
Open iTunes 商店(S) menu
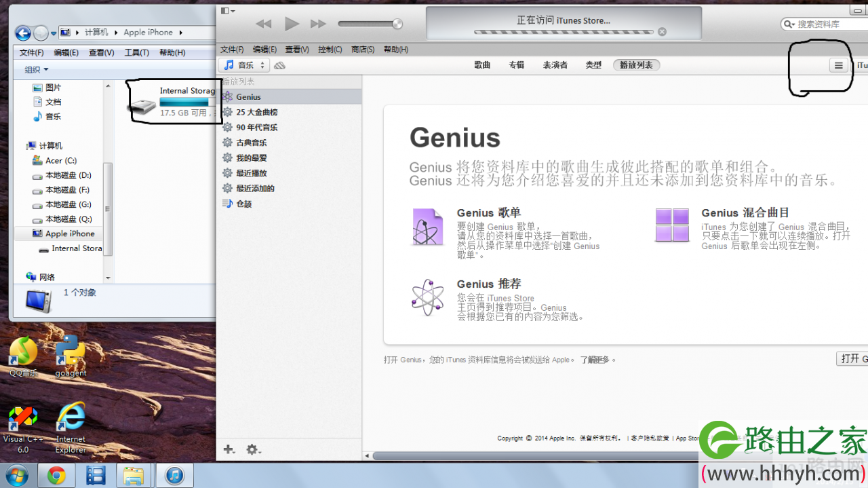(363, 50)
